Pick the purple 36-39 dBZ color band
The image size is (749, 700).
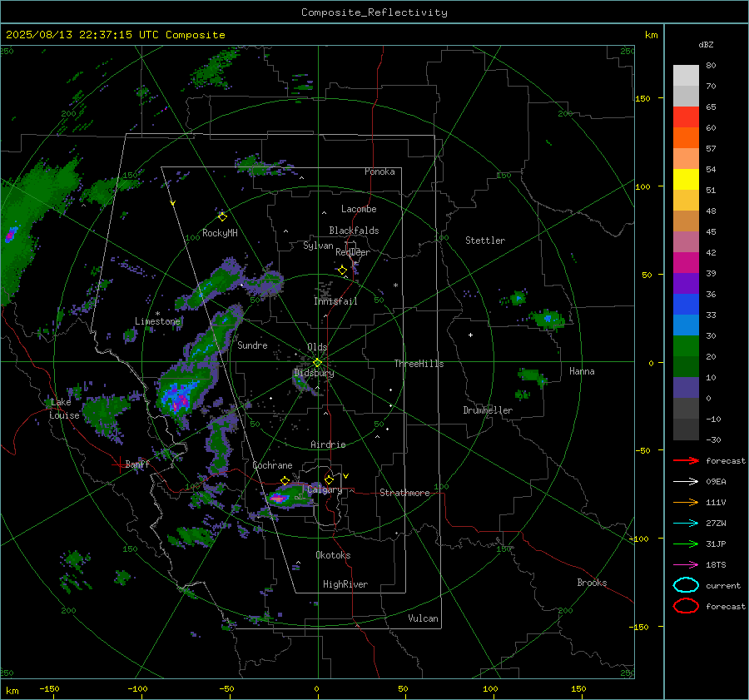pos(686,284)
